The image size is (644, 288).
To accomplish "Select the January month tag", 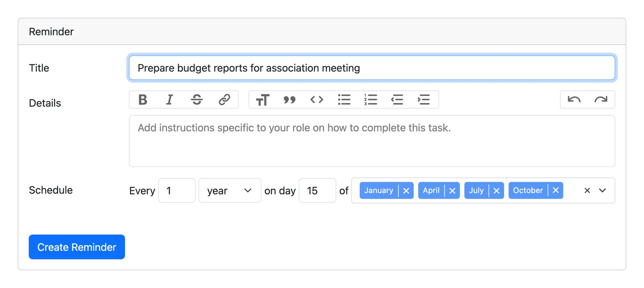I will pyautogui.click(x=379, y=191).
